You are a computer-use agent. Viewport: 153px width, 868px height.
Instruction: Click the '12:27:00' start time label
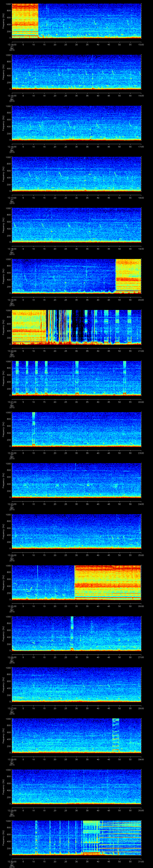(12, 708)
